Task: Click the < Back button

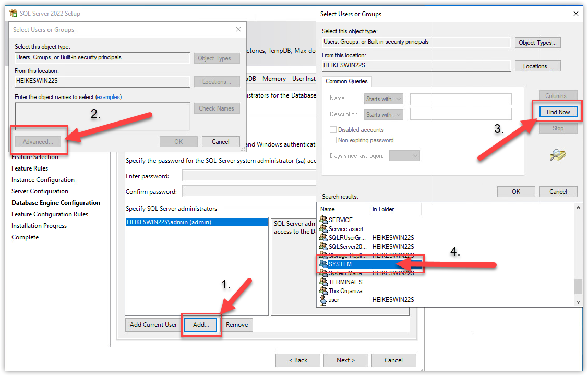Action: [298, 360]
